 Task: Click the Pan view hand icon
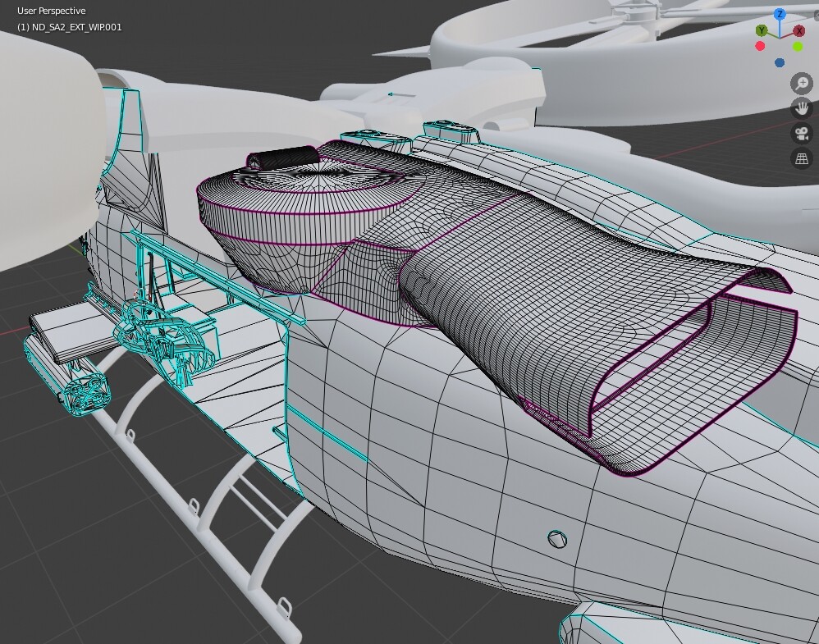click(x=802, y=108)
